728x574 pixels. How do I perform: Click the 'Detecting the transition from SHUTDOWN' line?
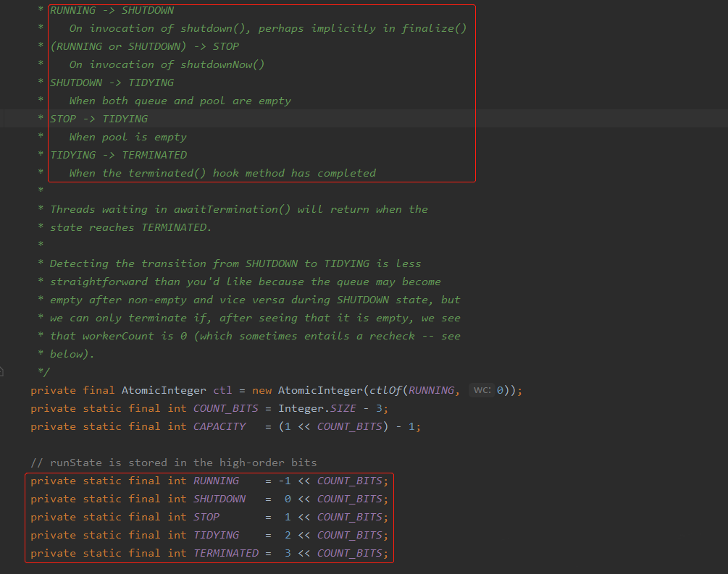(235, 263)
